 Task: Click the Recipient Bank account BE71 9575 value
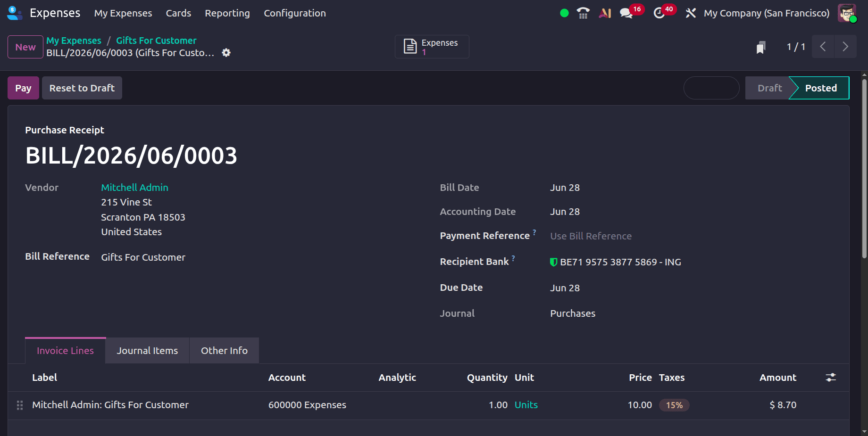tap(620, 262)
